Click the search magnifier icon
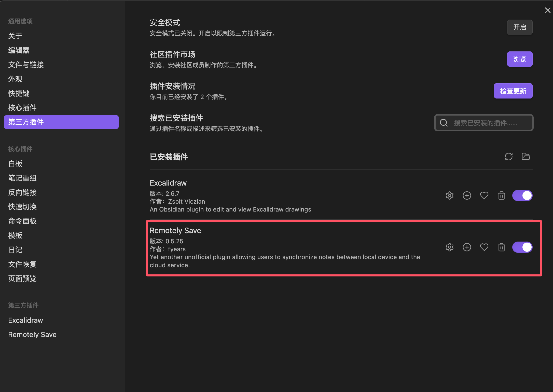This screenshot has width=553, height=392. pos(444,123)
